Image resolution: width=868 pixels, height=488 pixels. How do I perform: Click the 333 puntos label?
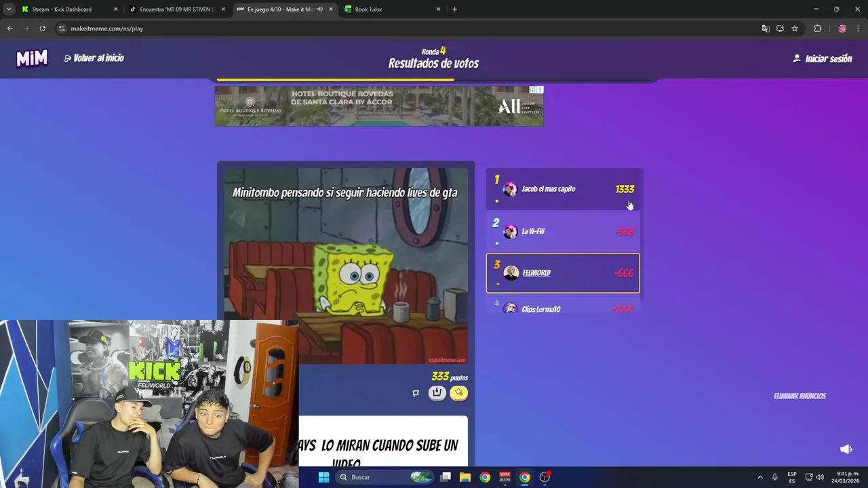(450, 377)
